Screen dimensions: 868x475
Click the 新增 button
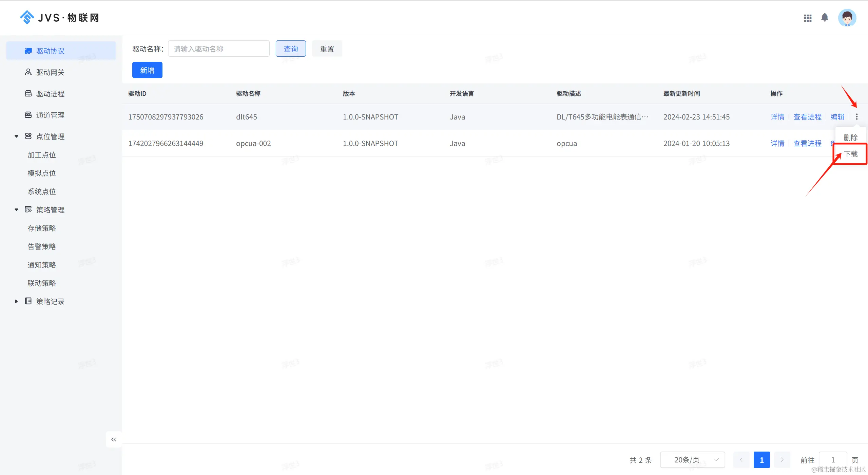[x=147, y=70]
